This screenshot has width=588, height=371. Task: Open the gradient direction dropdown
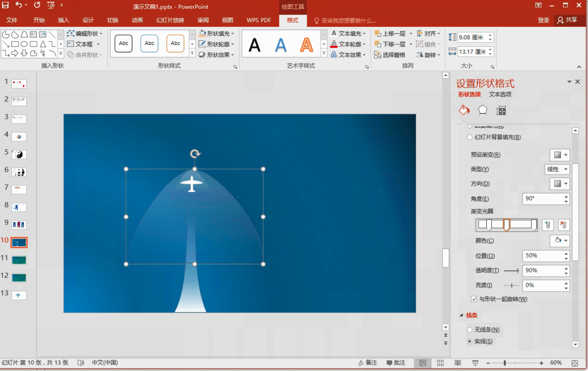[x=560, y=184]
